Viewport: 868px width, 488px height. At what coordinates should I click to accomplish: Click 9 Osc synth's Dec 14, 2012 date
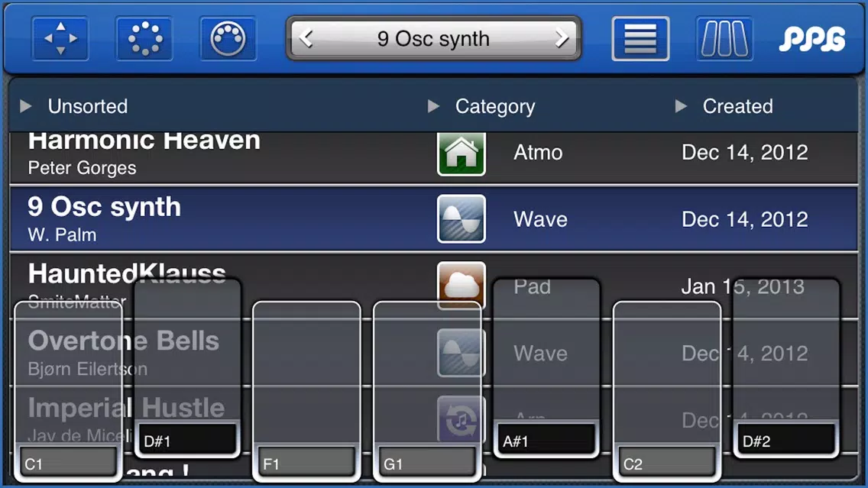point(744,219)
